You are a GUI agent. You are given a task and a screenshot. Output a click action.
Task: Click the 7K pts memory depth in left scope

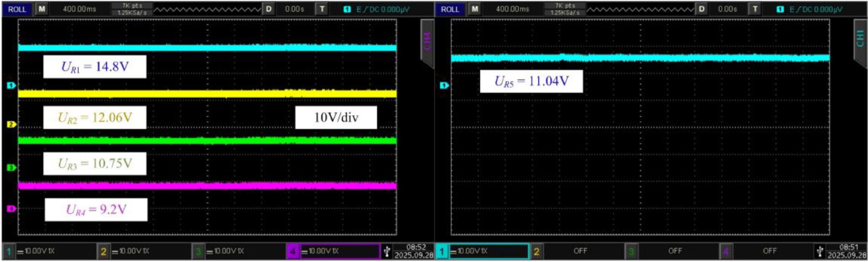pos(132,6)
